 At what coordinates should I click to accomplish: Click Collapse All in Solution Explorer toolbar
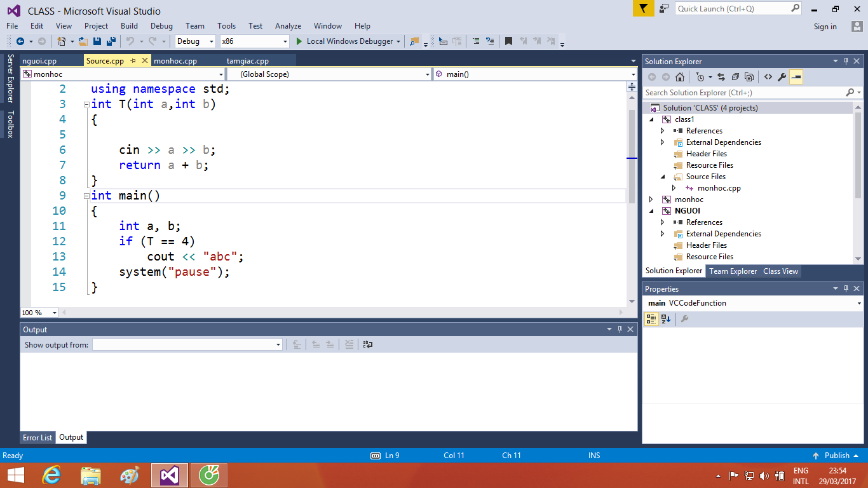tap(735, 77)
